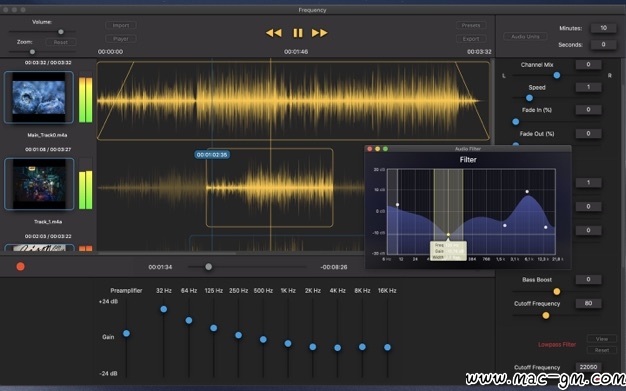Adjust the Volume slider knob
The height and width of the screenshot is (391, 626).
(x=61, y=32)
